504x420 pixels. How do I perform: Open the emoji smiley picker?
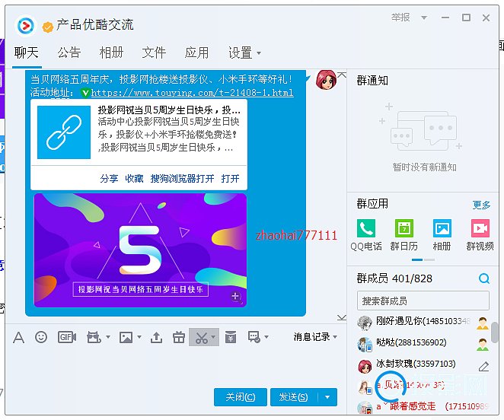(41, 337)
